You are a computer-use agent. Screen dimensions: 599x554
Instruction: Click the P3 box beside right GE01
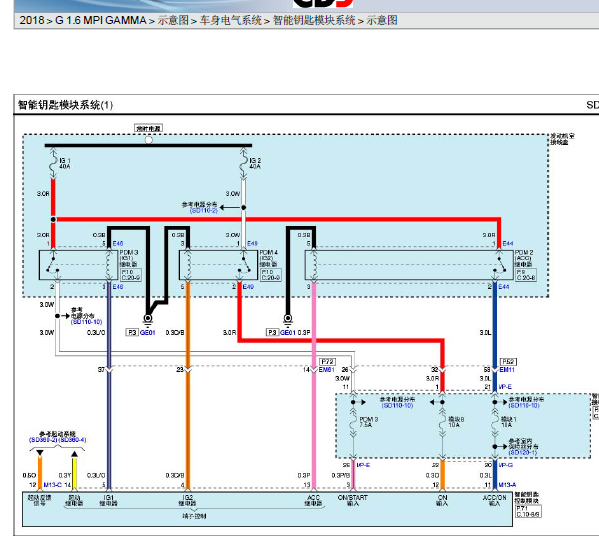tap(272, 333)
